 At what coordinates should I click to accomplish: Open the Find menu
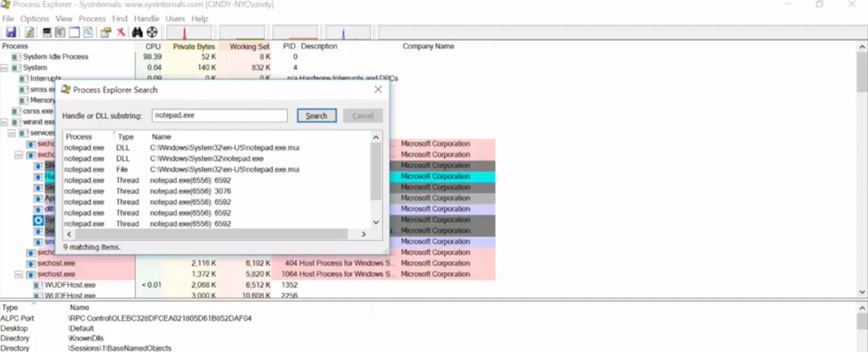pyautogui.click(x=120, y=19)
